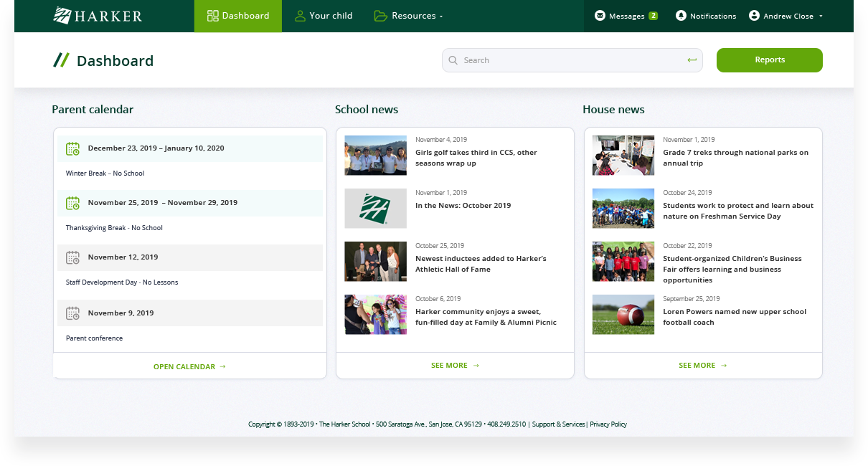Viewport: 868px width, 466px height.
Task: Open the Your child tab
Action: 324,16
